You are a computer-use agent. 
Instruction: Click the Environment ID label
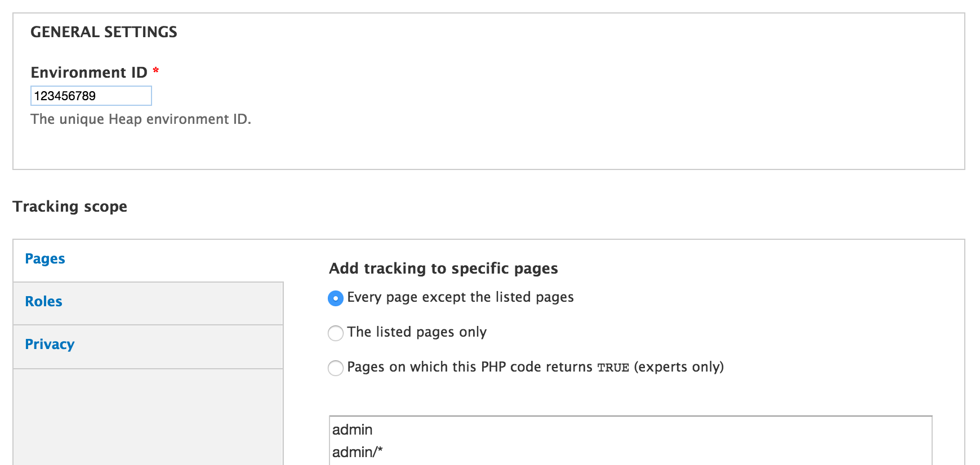[x=89, y=73]
